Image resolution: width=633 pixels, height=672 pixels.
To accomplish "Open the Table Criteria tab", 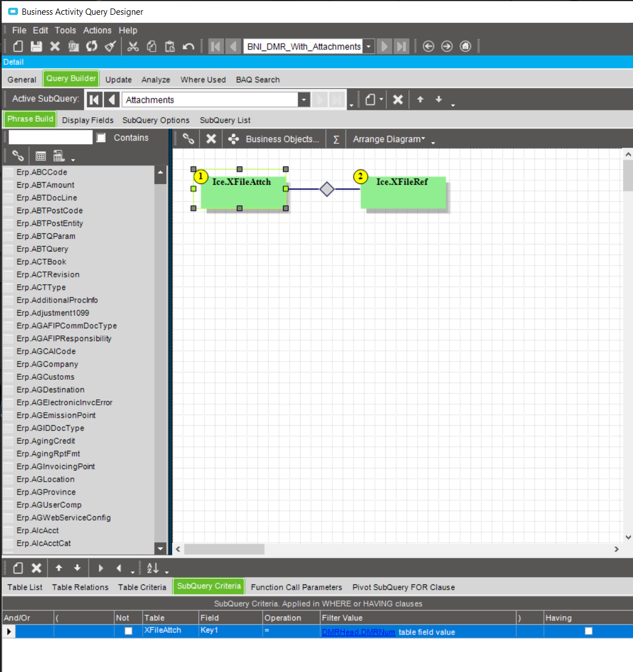I will [x=142, y=587].
